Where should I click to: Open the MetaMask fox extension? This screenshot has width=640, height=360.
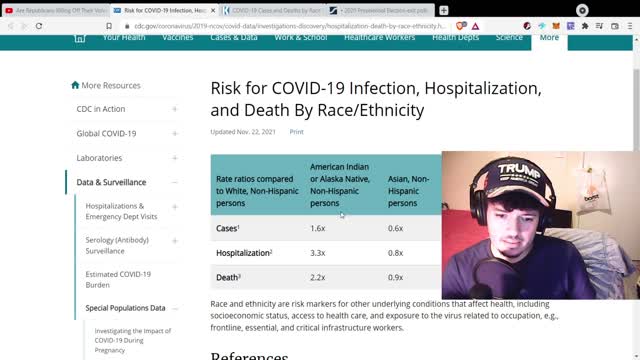click(x=556, y=26)
